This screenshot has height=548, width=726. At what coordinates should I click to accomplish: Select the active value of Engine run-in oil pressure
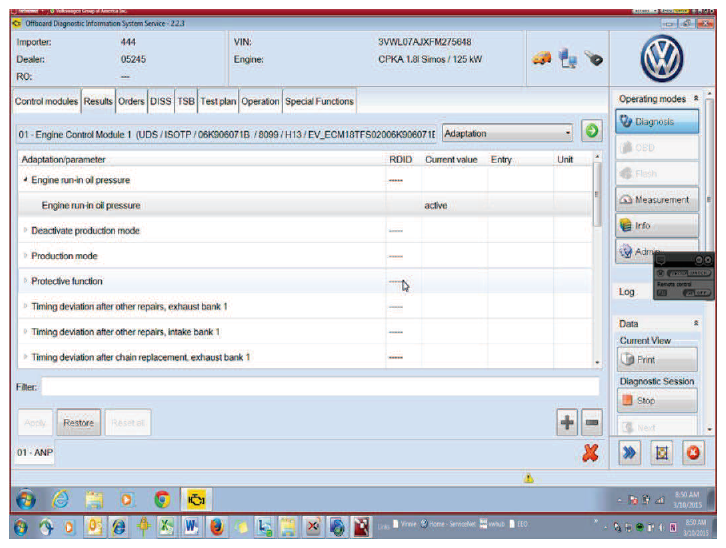[x=436, y=205]
